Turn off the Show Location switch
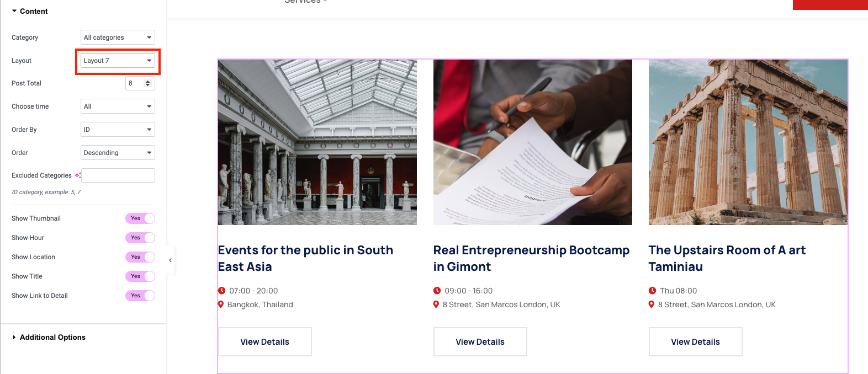This screenshot has width=868, height=374. pyautogui.click(x=140, y=257)
